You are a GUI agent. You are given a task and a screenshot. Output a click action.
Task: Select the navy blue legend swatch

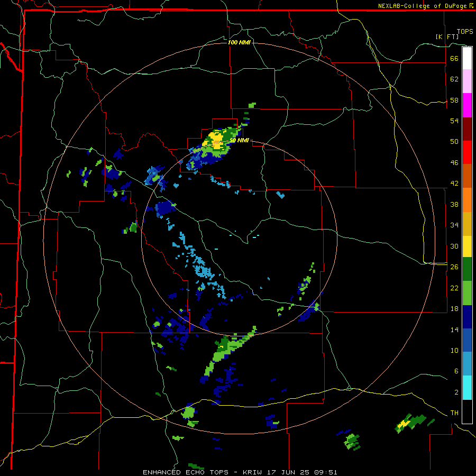[467, 317]
